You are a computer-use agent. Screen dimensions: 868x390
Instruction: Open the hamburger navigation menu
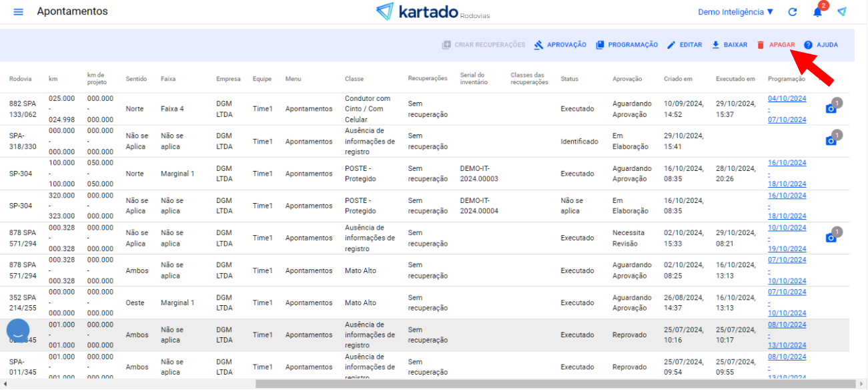tap(18, 12)
